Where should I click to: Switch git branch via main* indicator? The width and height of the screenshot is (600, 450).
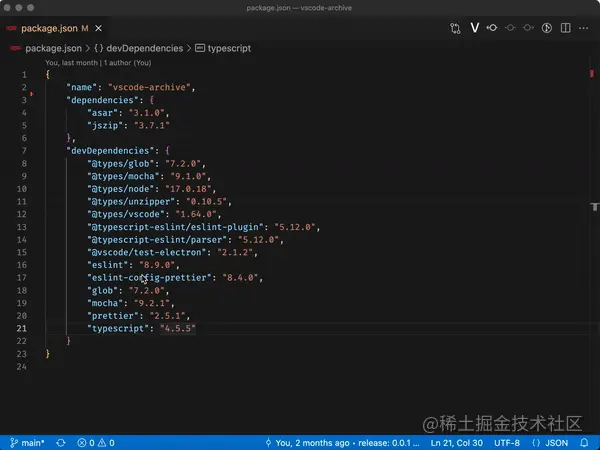click(x=26, y=442)
